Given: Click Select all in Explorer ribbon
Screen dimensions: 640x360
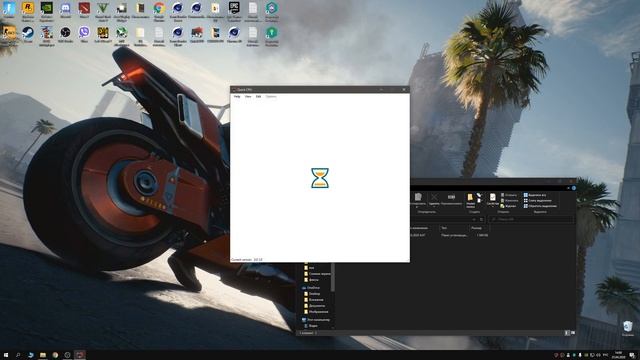Looking at the screenshot, I should click(535, 195).
